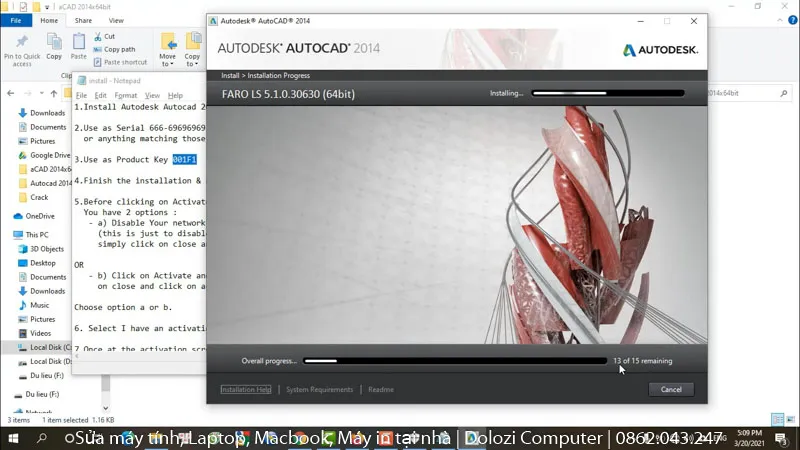Open Notepad Format menu
Viewport: 800px width, 450px height.
tap(126, 95)
